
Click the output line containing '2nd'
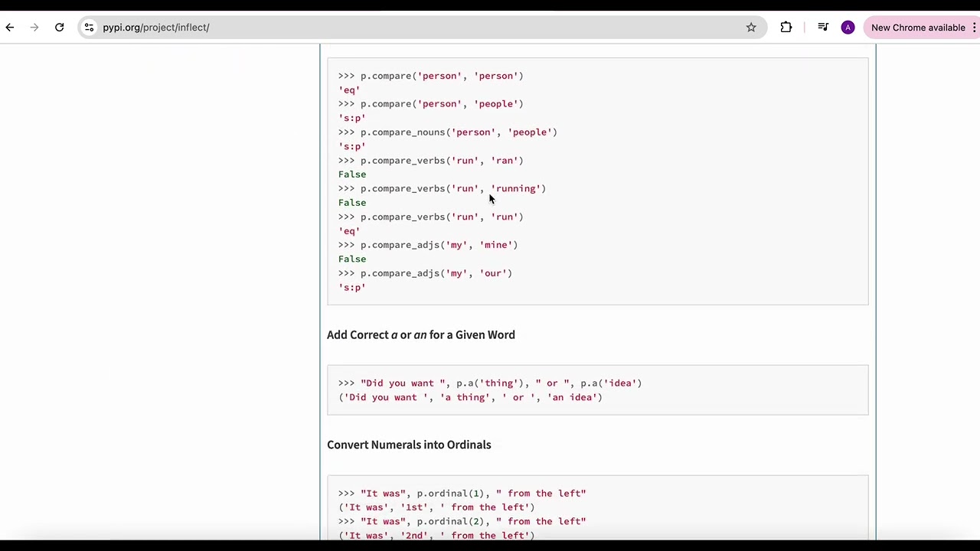(436, 535)
